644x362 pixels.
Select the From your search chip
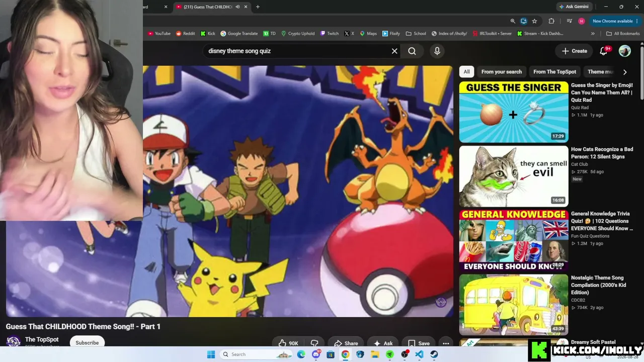tap(502, 72)
